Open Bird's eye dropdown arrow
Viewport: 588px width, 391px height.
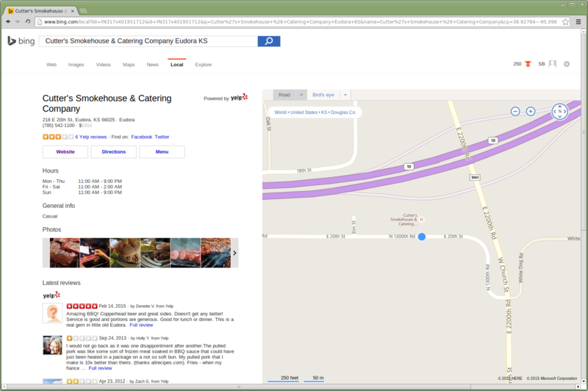click(x=345, y=95)
